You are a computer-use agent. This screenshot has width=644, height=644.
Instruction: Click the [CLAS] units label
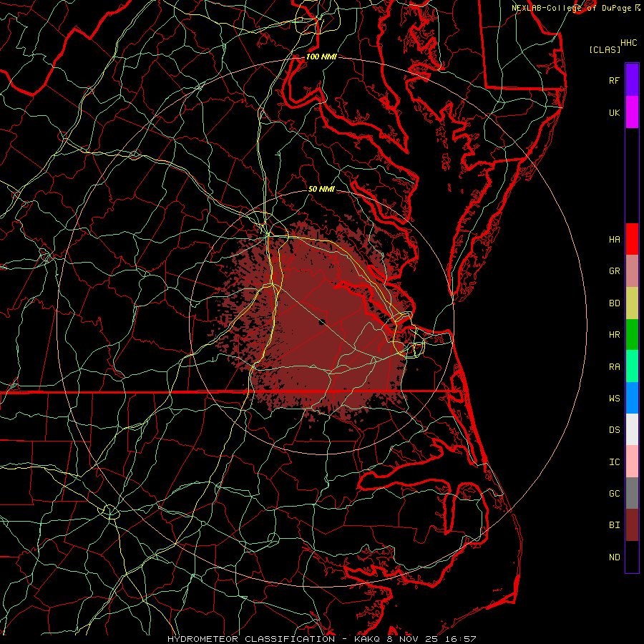point(605,49)
